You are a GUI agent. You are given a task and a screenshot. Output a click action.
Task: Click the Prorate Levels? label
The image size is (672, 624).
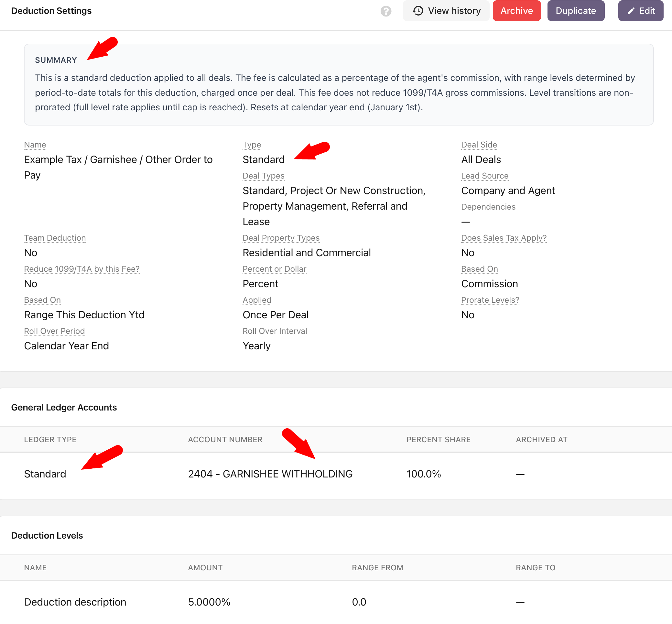tap(490, 300)
